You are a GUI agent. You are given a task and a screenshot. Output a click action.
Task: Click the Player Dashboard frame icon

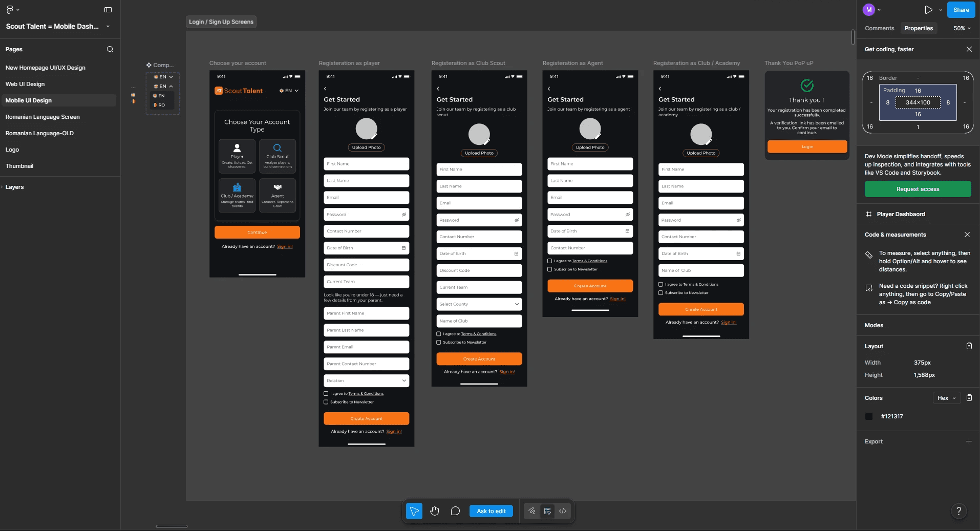point(869,214)
